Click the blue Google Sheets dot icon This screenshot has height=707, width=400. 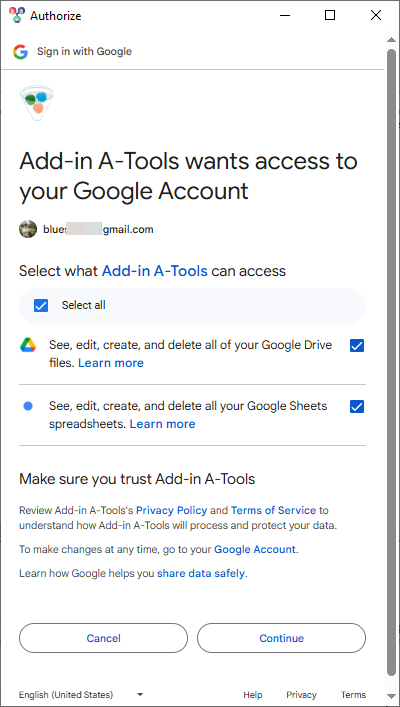click(28, 406)
